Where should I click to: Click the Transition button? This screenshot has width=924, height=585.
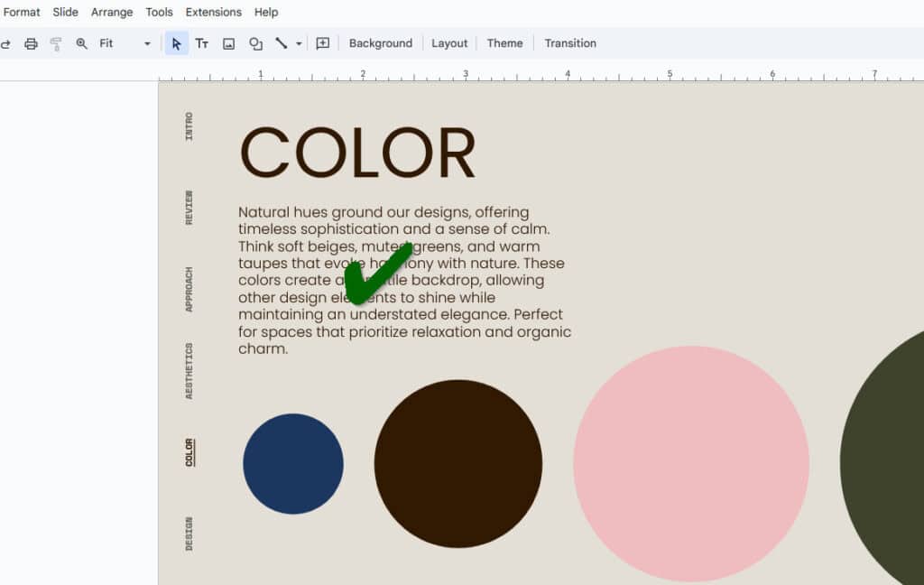(570, 43)
